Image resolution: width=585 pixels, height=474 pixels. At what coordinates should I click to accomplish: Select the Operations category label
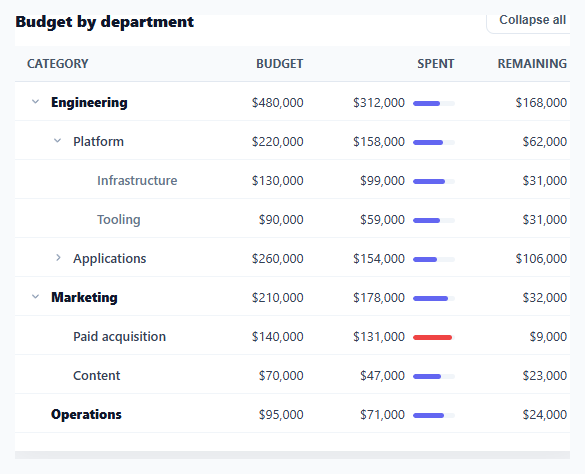point(86,415)
